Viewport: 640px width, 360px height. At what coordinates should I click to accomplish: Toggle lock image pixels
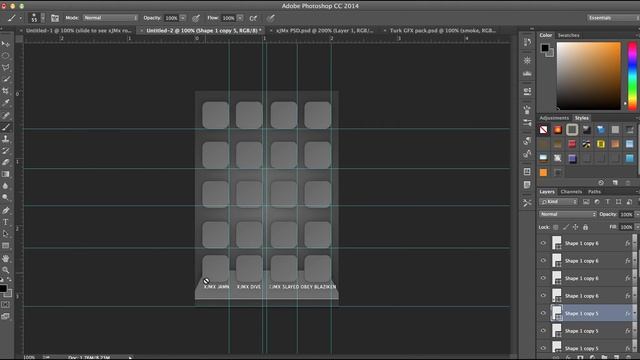tap(565, 227)
